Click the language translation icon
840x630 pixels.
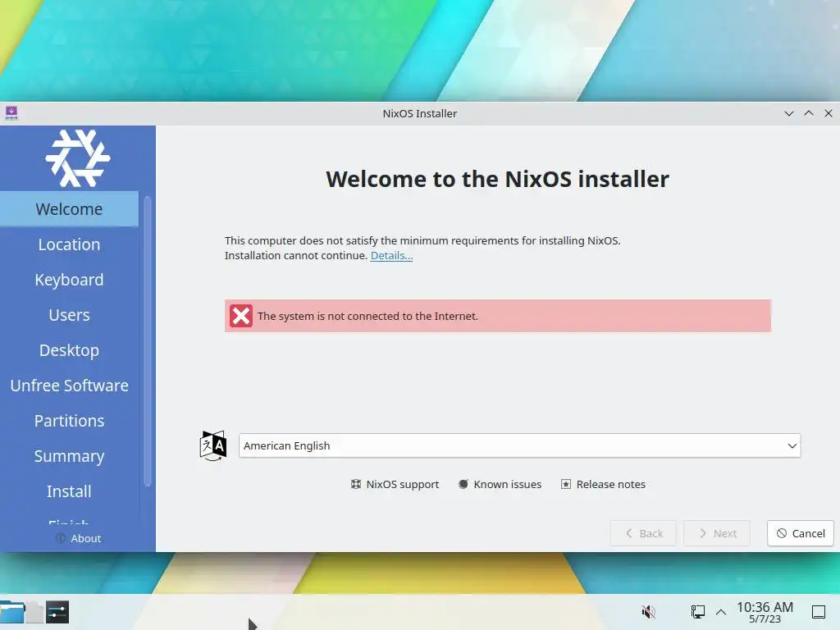click(213, 445)
